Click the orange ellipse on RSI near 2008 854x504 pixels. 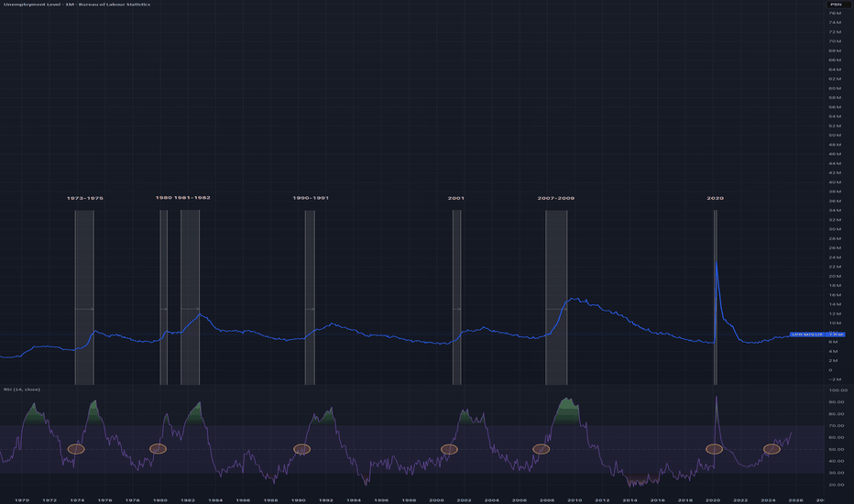tap(542, 449)
